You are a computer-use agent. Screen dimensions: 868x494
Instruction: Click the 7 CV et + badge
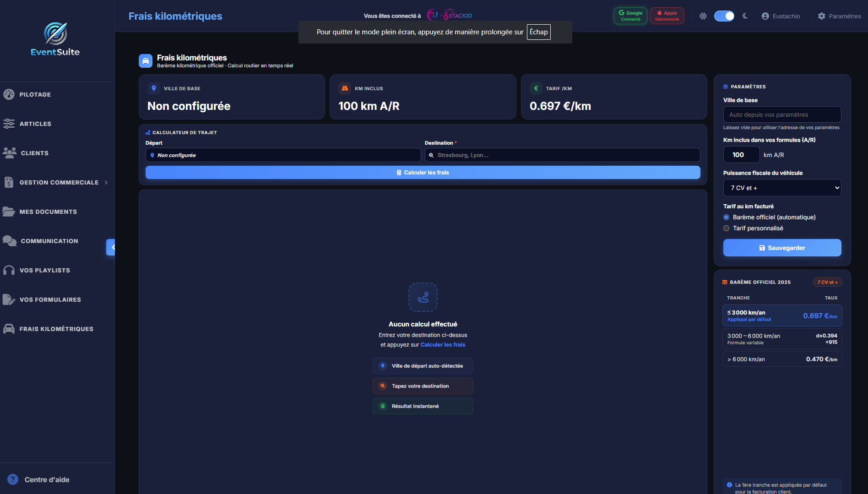[827, 282]
